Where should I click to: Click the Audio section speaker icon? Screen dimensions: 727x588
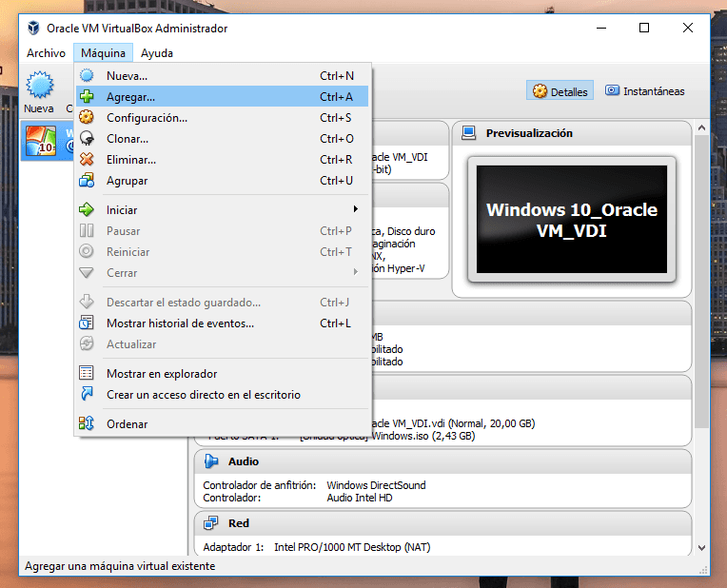click(x=211, y=461)
